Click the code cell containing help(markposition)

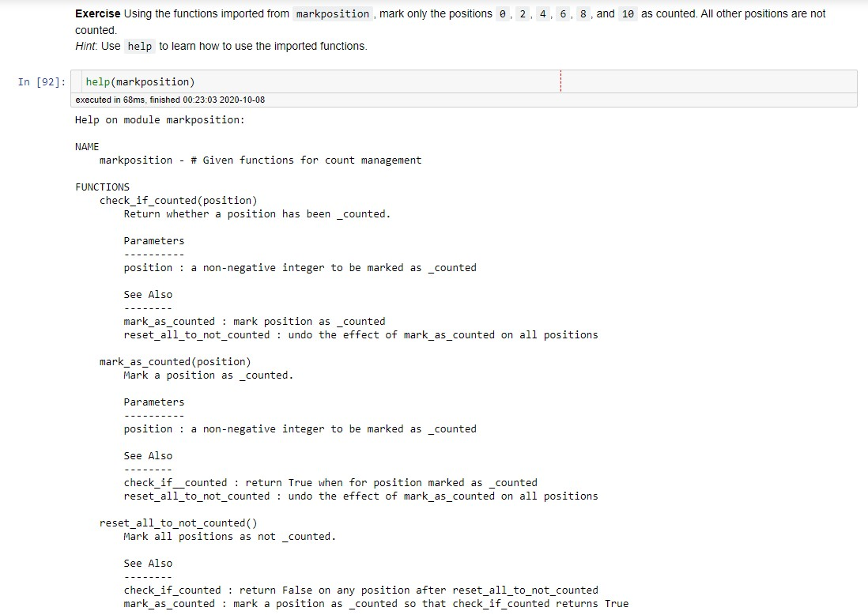coord(464,82)
